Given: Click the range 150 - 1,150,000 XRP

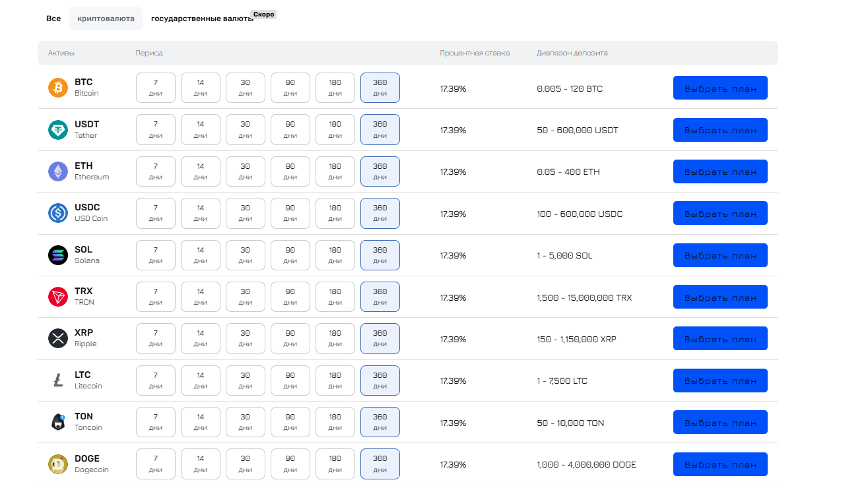Looking at the screenshot, I should pos(576,339).
